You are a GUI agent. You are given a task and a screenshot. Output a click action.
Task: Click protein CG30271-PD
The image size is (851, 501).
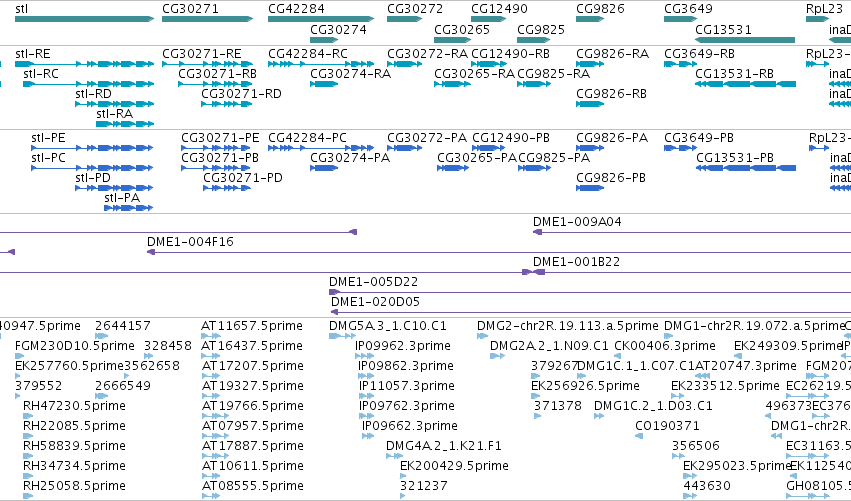tap(243, 178)
